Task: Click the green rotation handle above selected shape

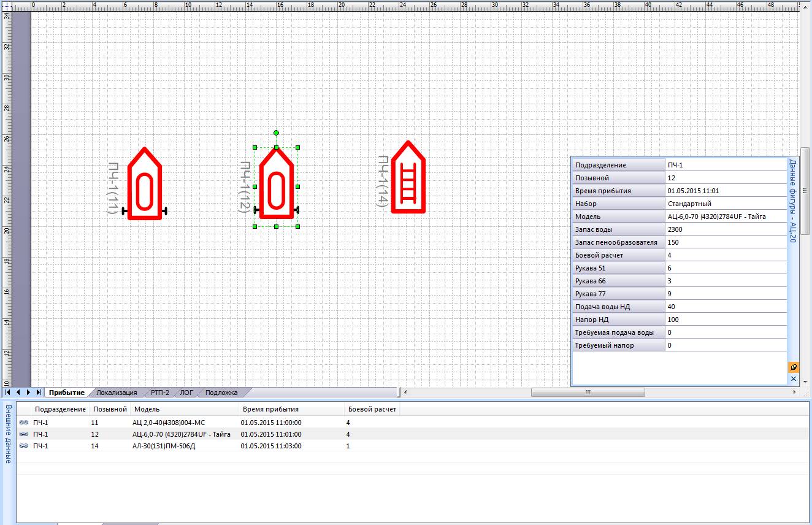Action: [x=276, y=132]
